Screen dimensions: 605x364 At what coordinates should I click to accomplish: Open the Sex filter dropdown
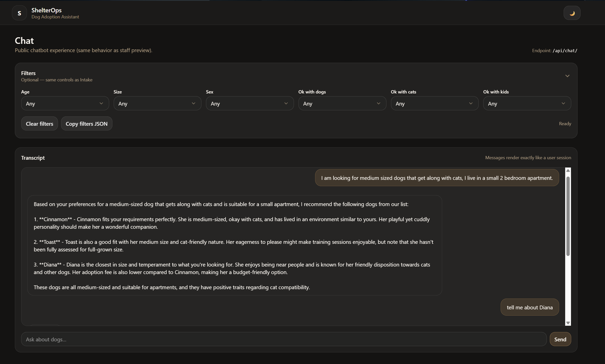click(x=250, y=104)
